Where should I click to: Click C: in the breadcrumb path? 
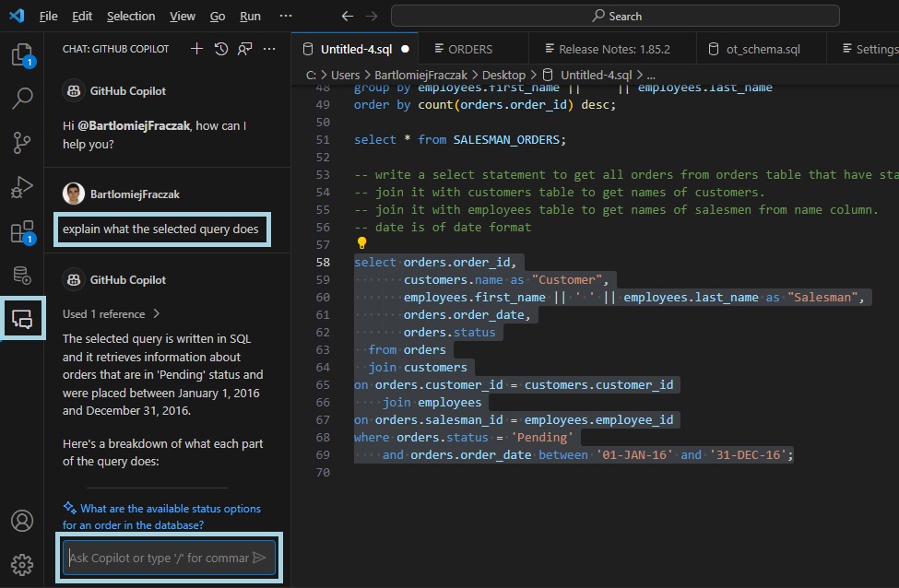311,75
